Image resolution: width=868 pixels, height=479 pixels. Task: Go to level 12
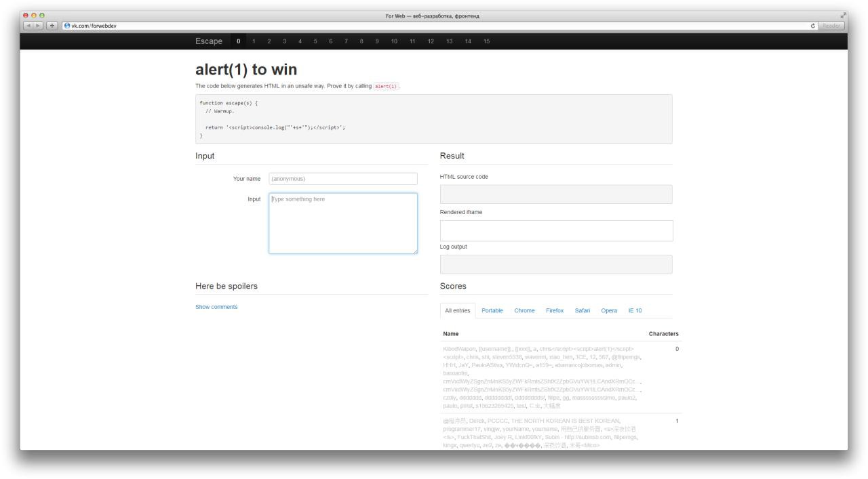(x=431, y=41)
